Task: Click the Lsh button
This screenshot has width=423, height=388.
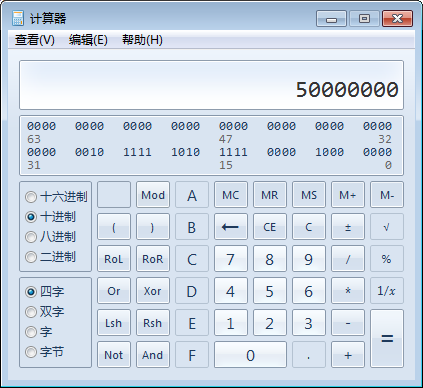Action: pos(114,323)
